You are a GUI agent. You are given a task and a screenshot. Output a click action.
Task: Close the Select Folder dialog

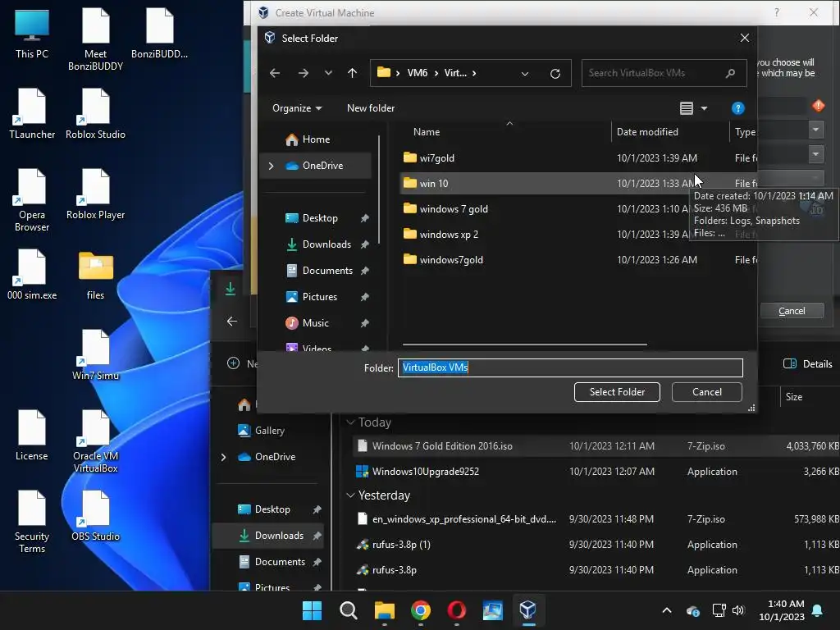745,38
